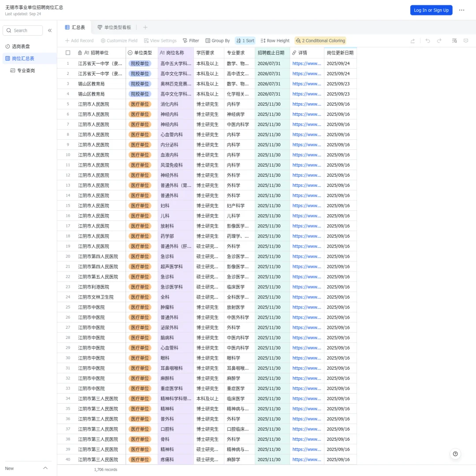Open 2 Conditional Coloring settings
Viewport: 476px width, 476px height.
coord(320,41)
